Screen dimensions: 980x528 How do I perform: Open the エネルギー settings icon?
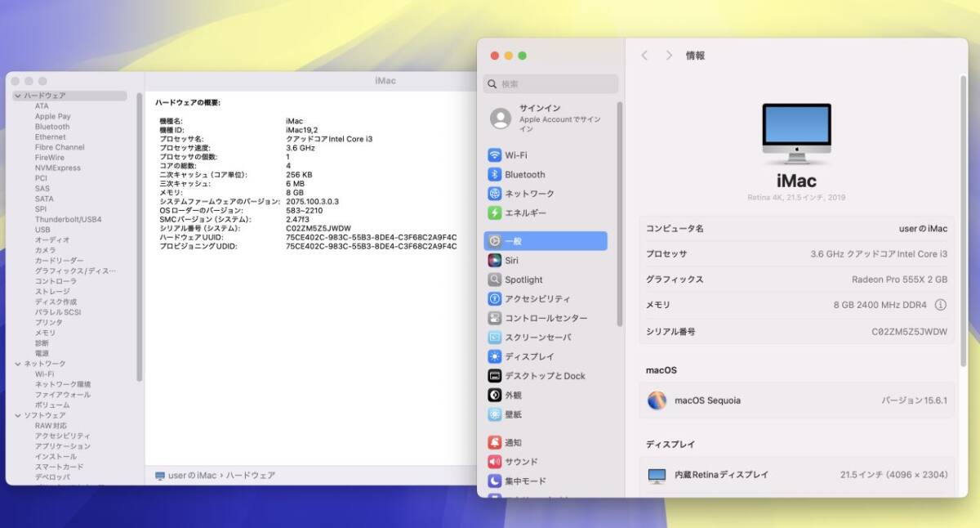494,213
